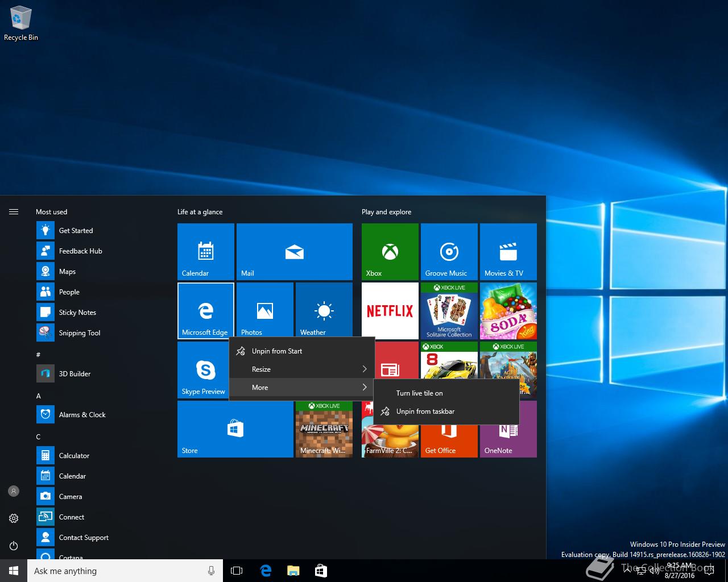Open the Photos tile
This screenshot has width=728, height=582.
point(265,310)
